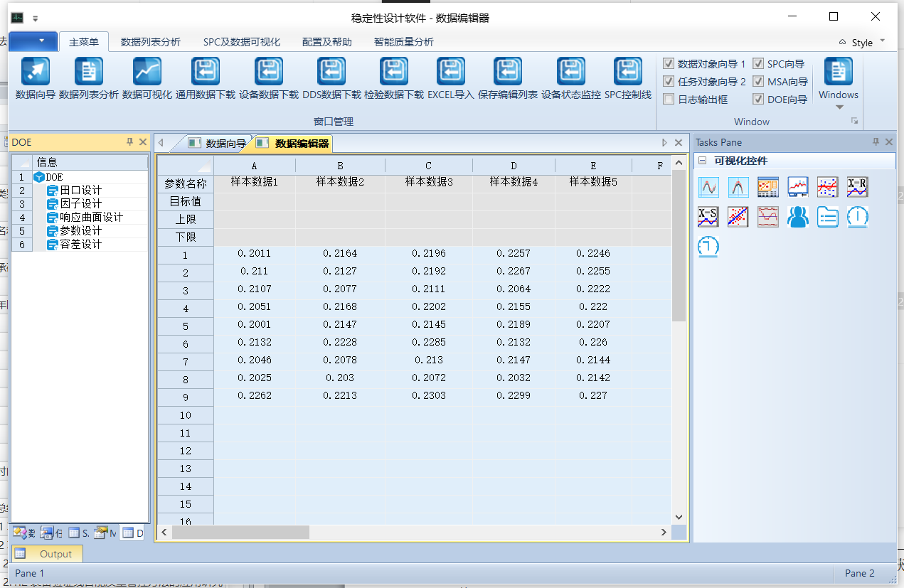Enable the 日志输出框 checkbox

pos(669,100)
